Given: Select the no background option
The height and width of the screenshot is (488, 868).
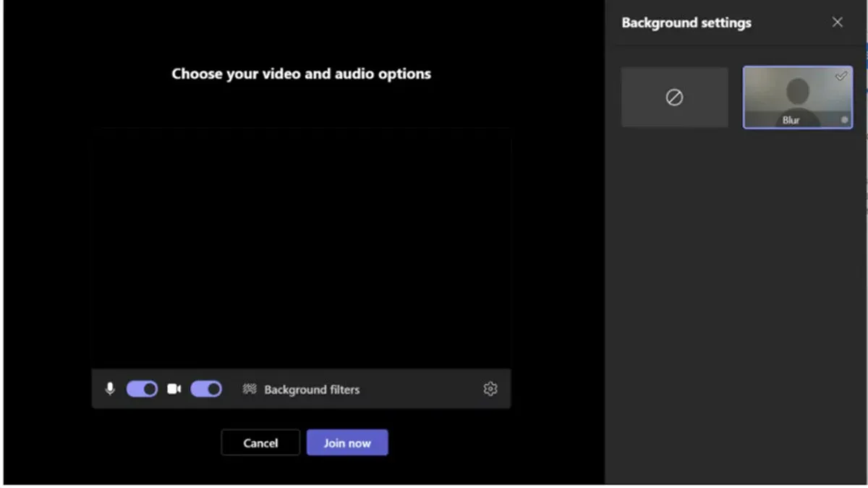Looking at the screenshot, I should (675, 98).
